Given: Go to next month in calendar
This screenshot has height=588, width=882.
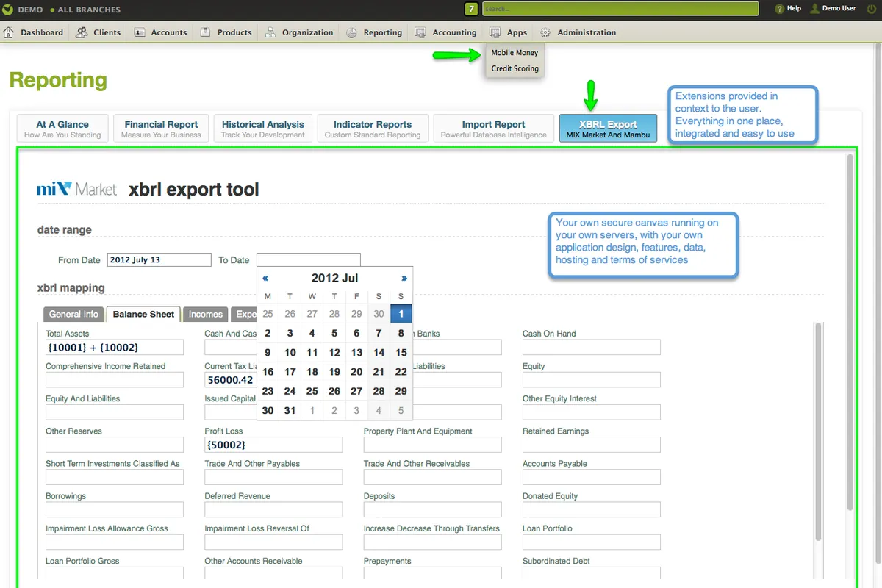Looking at the screenshot, I should [404, 278].
